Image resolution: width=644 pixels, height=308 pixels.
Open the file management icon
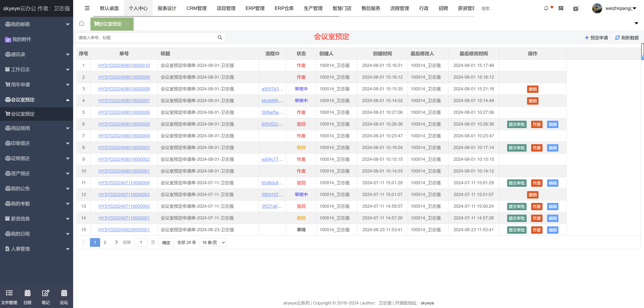coord(9,293)
